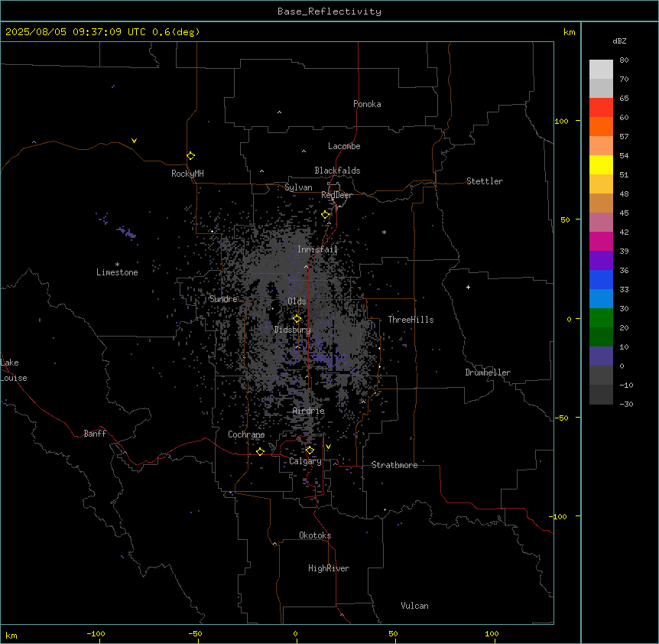Click the Airdrie label
The image size is (659, 644).
pos(309,411)
